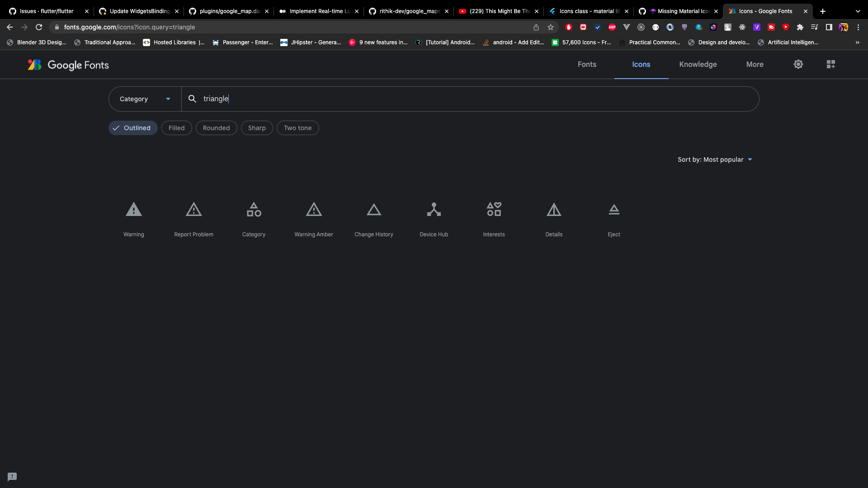This screenshot has width=868, height=488.
Task: Select the Report Problem icon
Action: pos(193,210)
